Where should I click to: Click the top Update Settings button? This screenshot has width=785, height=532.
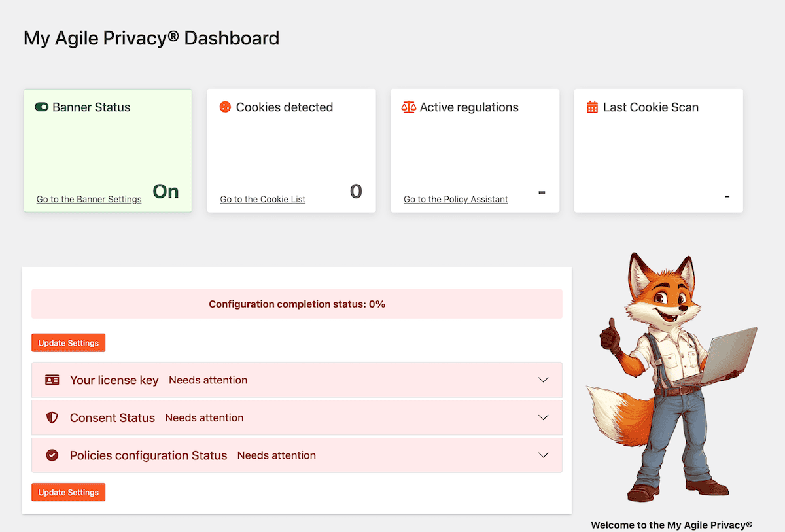pos(69,343)
